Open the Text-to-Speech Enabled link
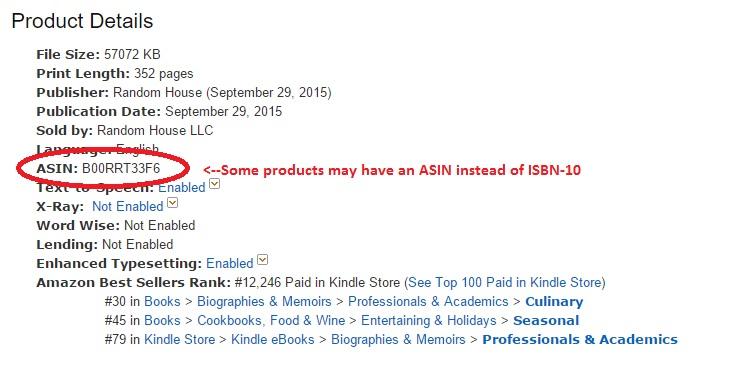This screenshot has width=734, height=365. [x=182, y=188]
